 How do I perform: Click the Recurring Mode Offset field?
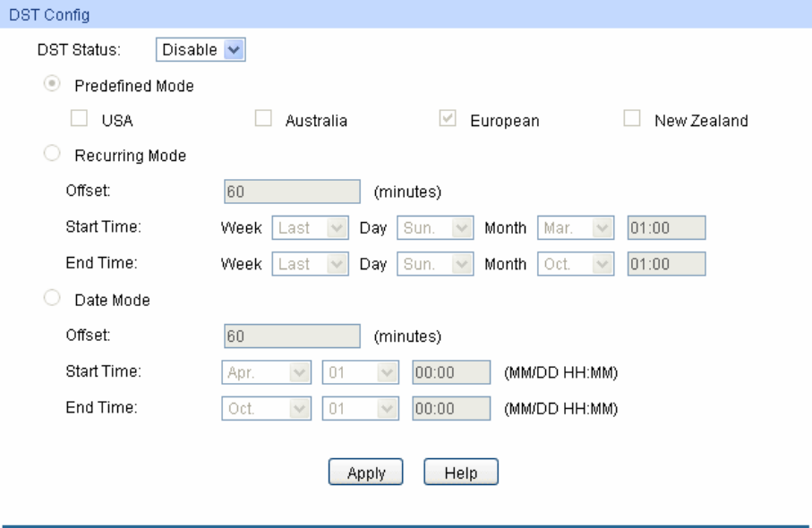pyautogui.click(x=290, y=191)
